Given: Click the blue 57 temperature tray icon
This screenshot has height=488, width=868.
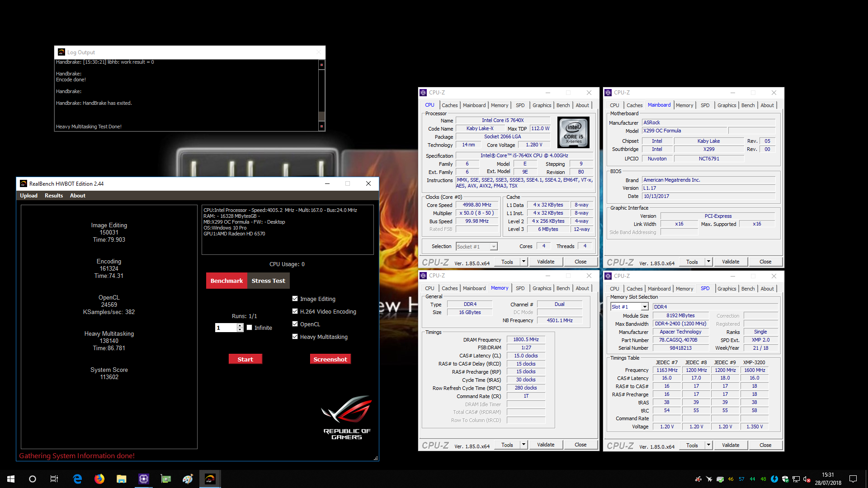Looking at the screenshot, I should 742,479.
